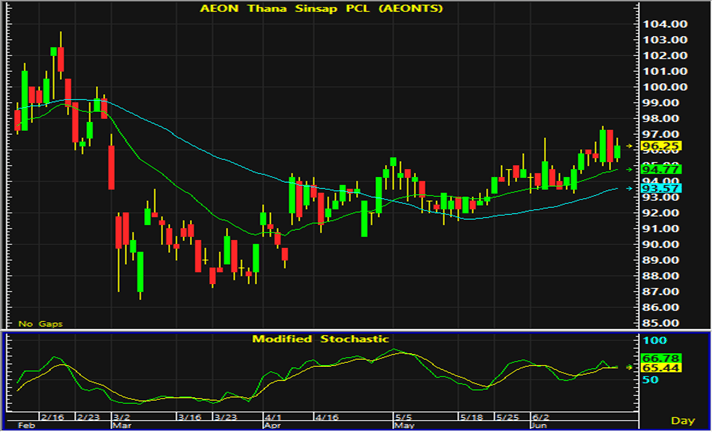Viewport: 713px width, 432px height.
Task: Click the Day timeframe label
Action: coord(683,421)
